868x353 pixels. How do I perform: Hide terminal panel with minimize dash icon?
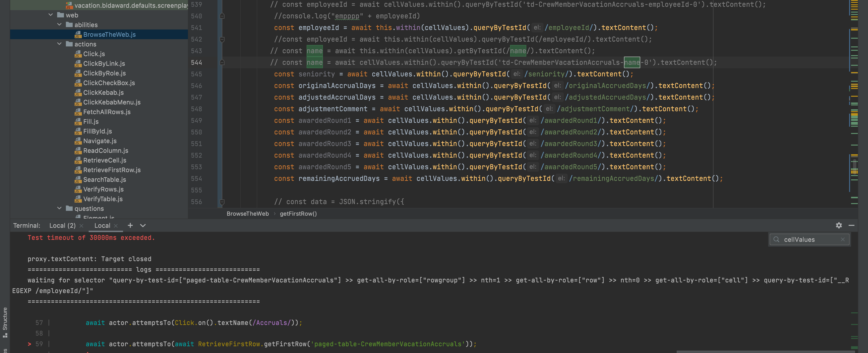pos(851,226)
